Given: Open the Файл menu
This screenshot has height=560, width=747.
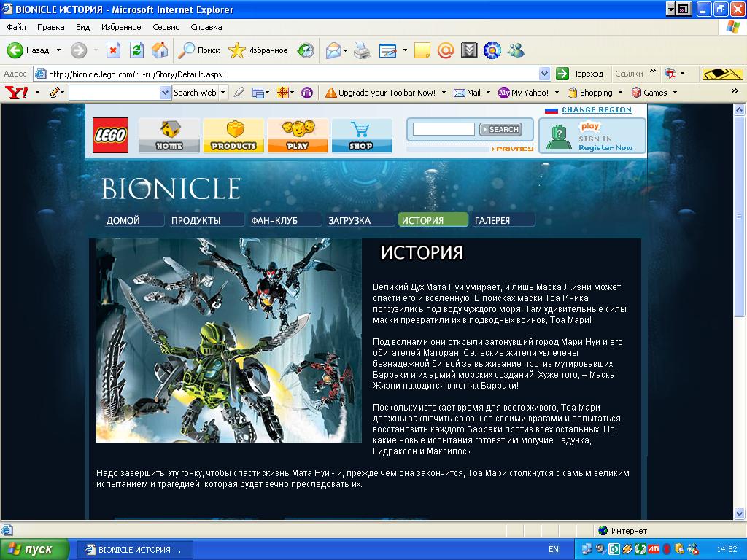Looking at the screenshot, I should pos(16,27).
